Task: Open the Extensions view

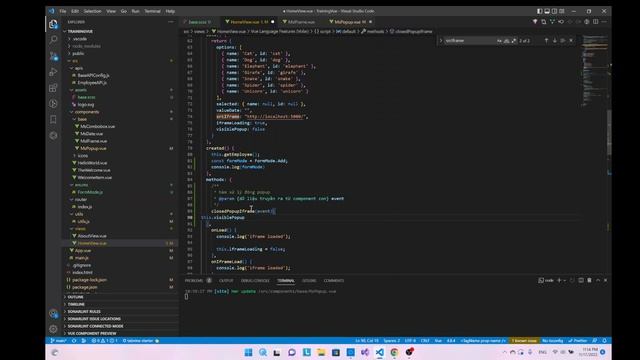Action: tap(53, 88)
